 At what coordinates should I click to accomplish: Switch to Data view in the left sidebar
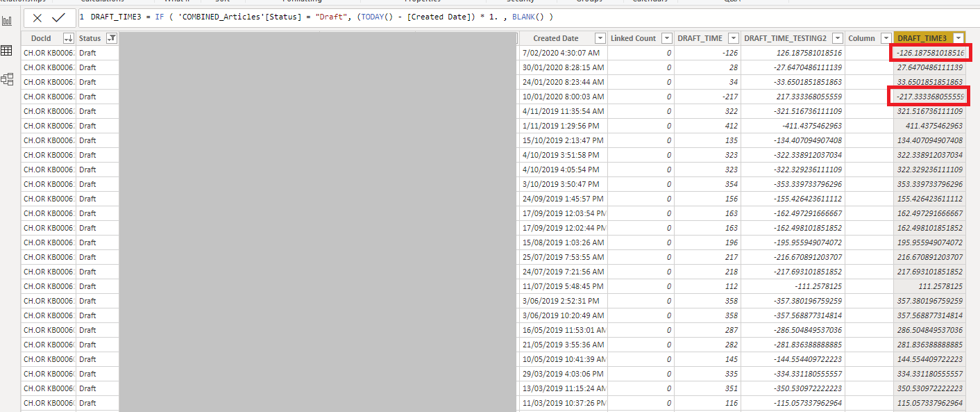pos(7,51)
